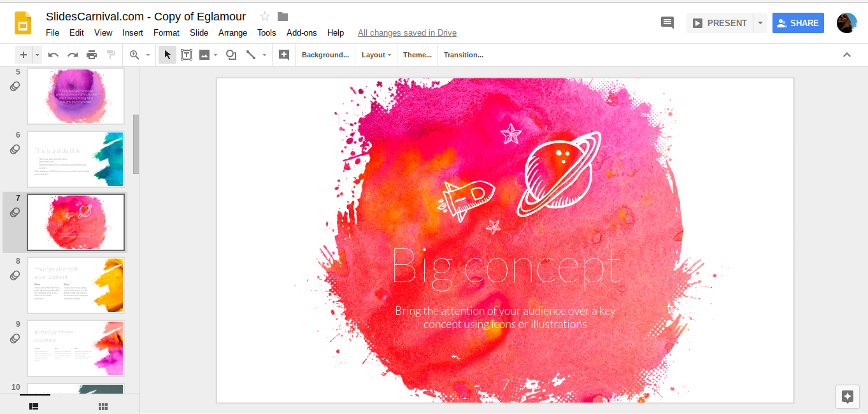Click the Zoom magnifier tool

coord(134,55)
